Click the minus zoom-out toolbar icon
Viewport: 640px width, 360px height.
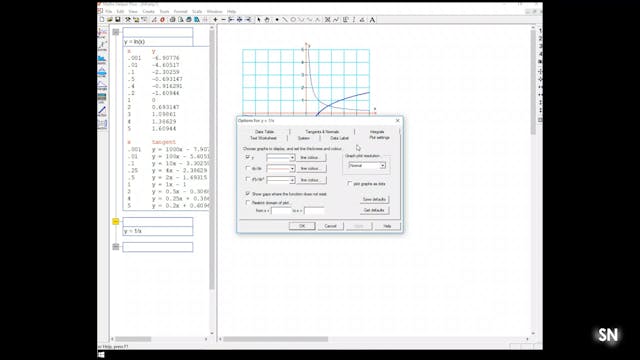[223, 20]
